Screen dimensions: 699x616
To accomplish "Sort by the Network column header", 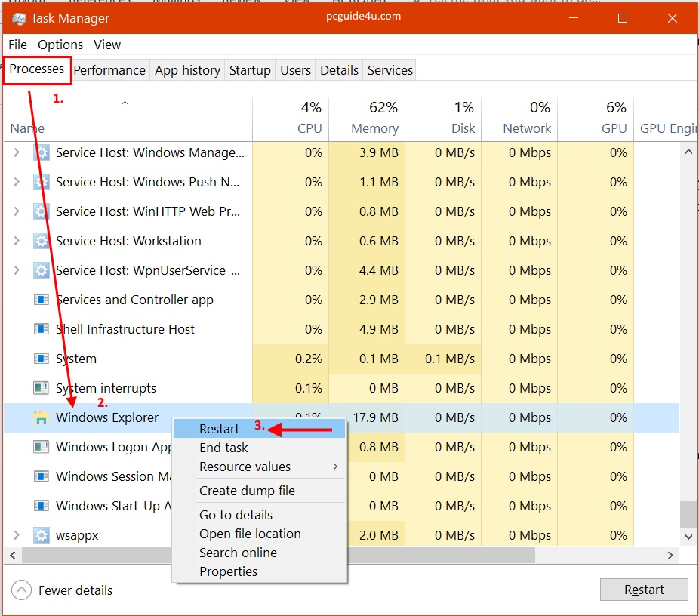I will pos(519,119).
